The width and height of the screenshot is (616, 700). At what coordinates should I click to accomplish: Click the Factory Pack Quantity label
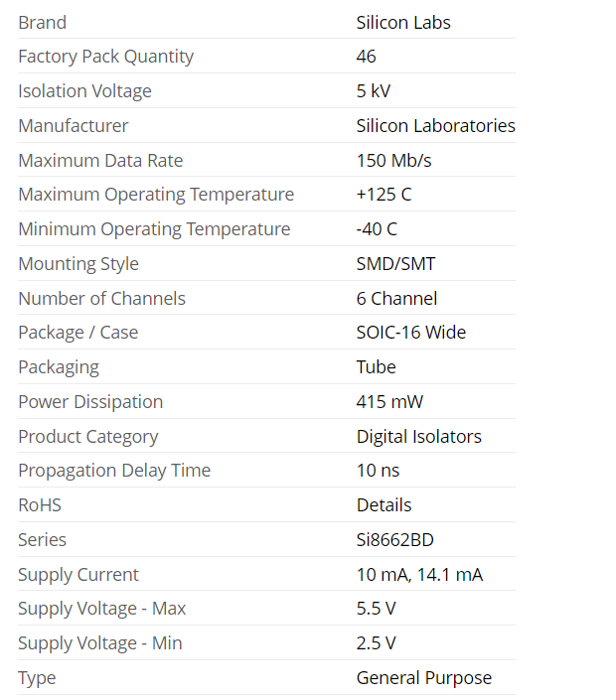(105, 57)
